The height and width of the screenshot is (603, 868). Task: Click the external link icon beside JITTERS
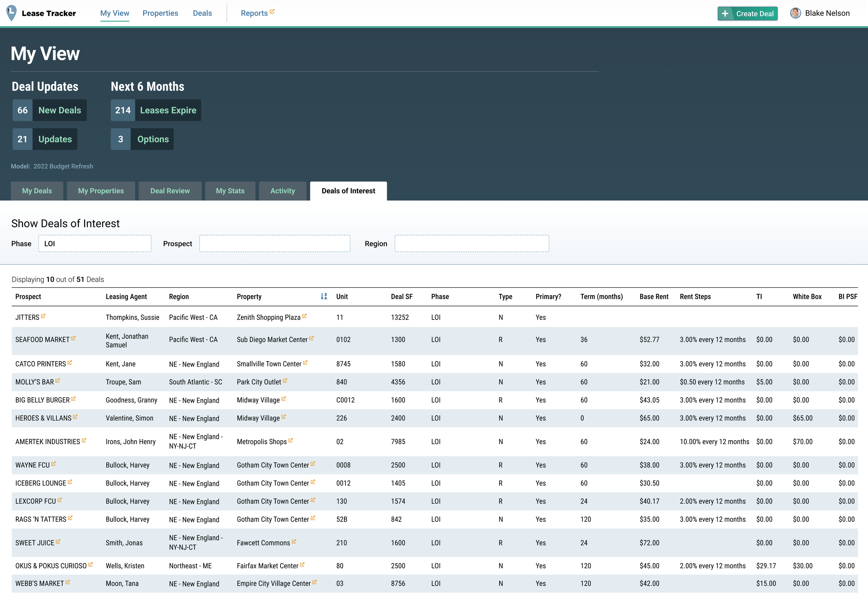tap(43, 316)
